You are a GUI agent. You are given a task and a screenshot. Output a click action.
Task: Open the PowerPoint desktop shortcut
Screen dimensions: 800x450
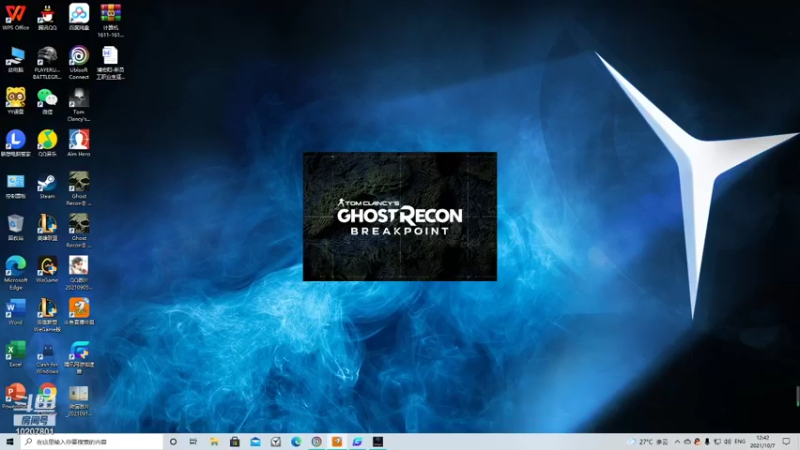[15, 396]
